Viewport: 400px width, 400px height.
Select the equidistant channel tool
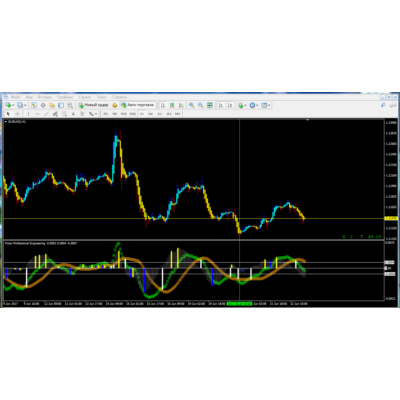(x=55, y=114)
